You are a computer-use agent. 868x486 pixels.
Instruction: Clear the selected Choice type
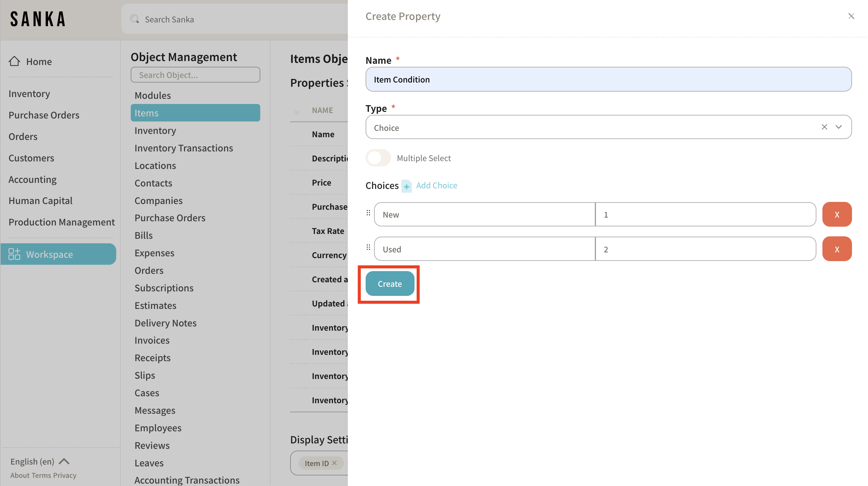point(824,127)
